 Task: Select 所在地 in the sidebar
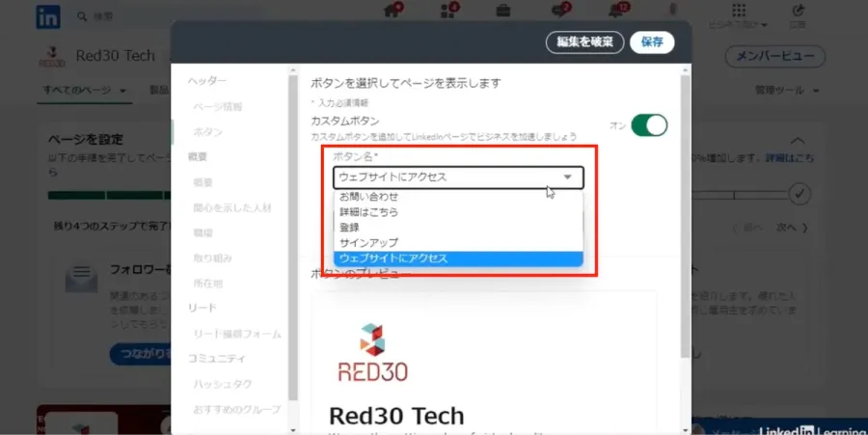[x=207, y=284]
